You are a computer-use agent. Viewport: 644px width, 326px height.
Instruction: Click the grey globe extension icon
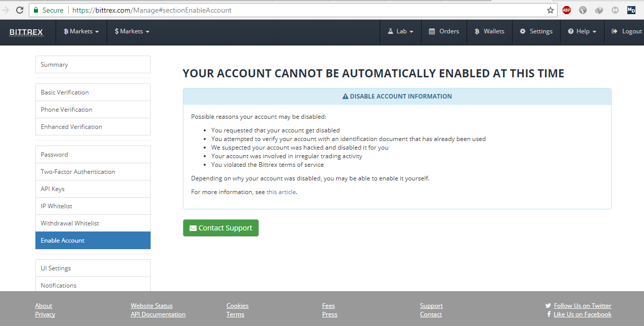coord(583,10)
